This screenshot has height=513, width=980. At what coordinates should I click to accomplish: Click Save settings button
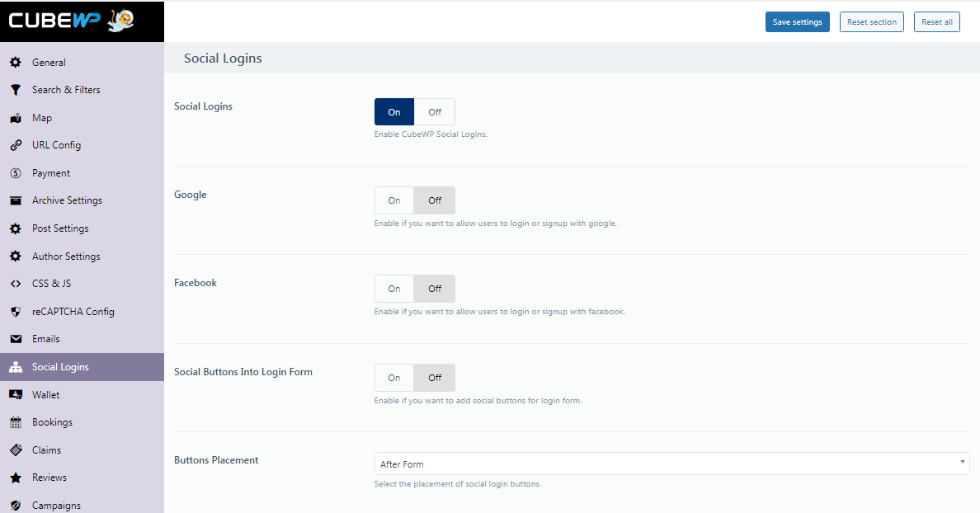click(x=798, y=22)
